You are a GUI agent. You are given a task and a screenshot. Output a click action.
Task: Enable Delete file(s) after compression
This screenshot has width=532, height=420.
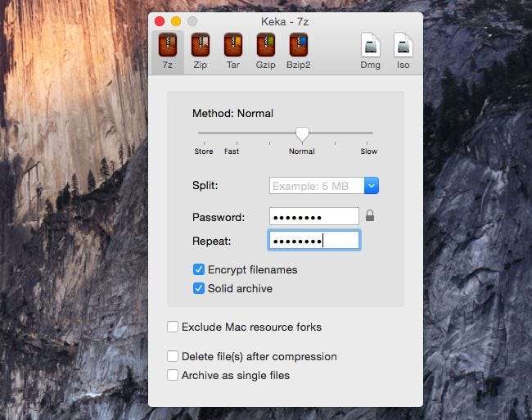pos(173,356)
